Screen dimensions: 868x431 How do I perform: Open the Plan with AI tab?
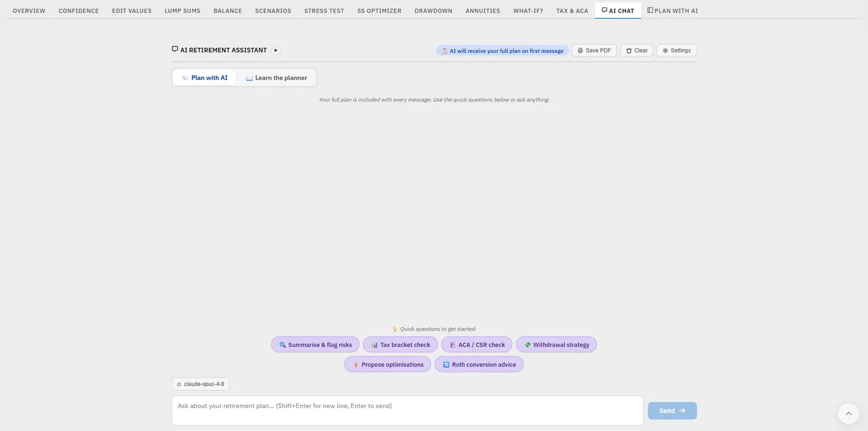[x=673, y=11]
